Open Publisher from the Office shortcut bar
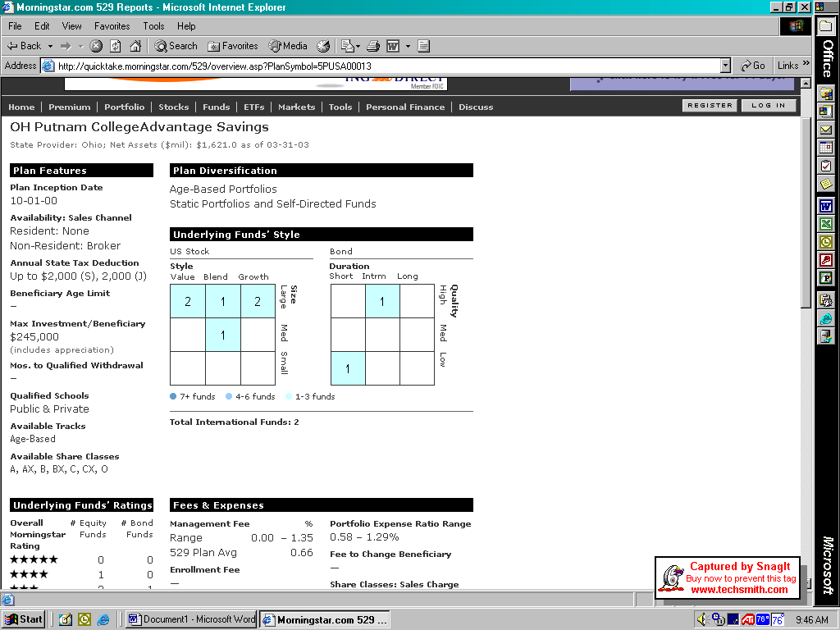This screenshot has width=840, height=630. click(826, 278)
